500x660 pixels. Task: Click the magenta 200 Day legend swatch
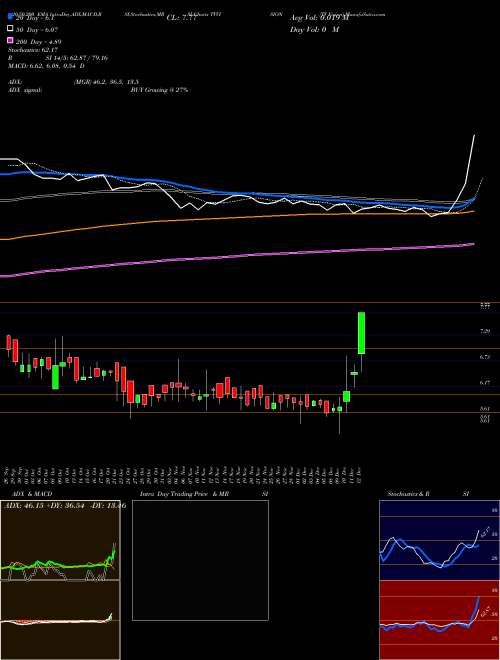[x=10, y=41]
